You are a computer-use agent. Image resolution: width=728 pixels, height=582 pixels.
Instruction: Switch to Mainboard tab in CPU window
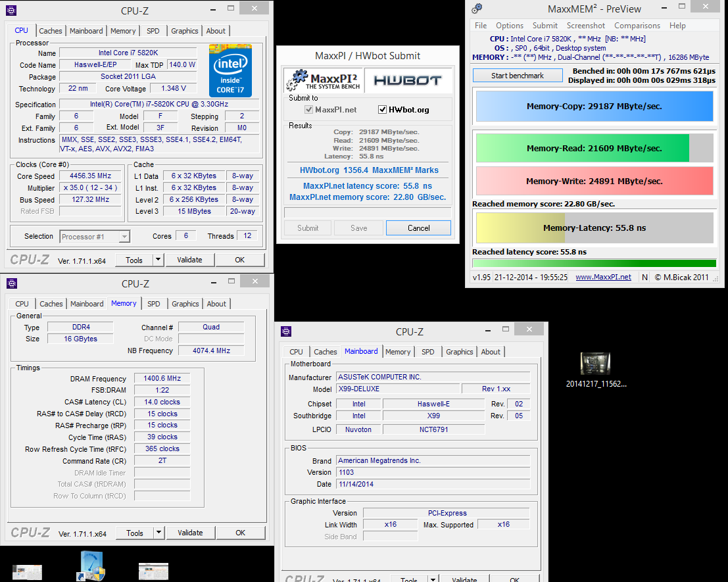pos(86,31)
